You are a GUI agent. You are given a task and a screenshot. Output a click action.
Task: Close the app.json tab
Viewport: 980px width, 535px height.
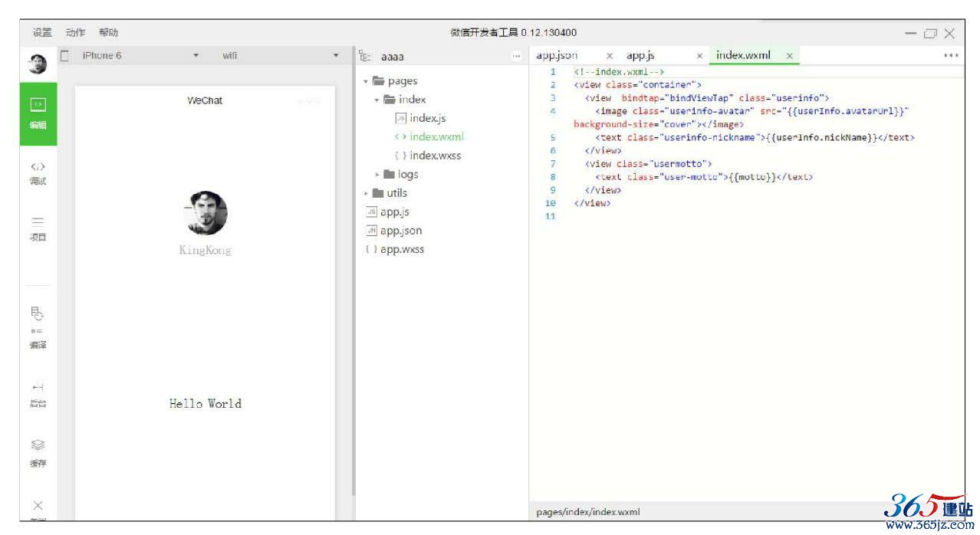pos(610,56)
